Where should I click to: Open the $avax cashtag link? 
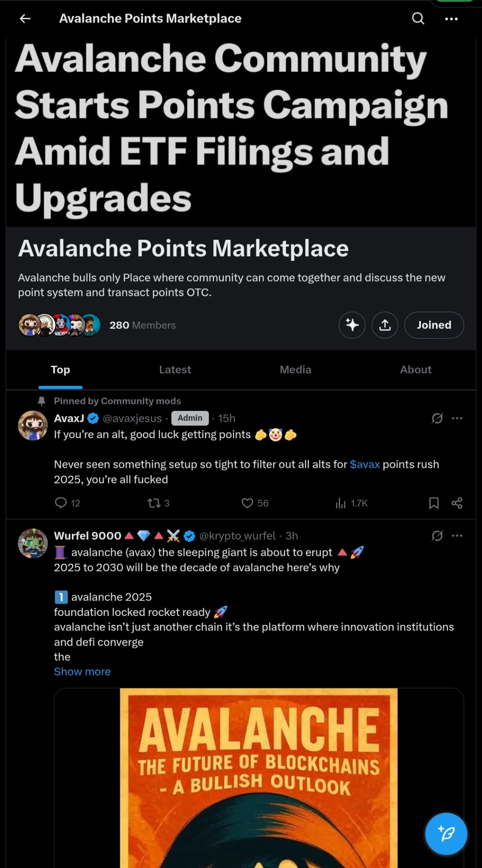pyautogui.click(x=365, y=465)
